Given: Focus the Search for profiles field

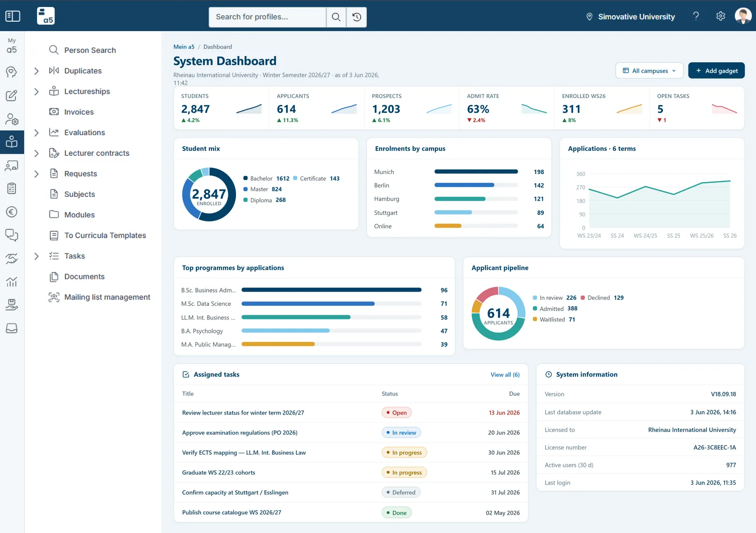Looking at the screenshot, I should (267, 17).
